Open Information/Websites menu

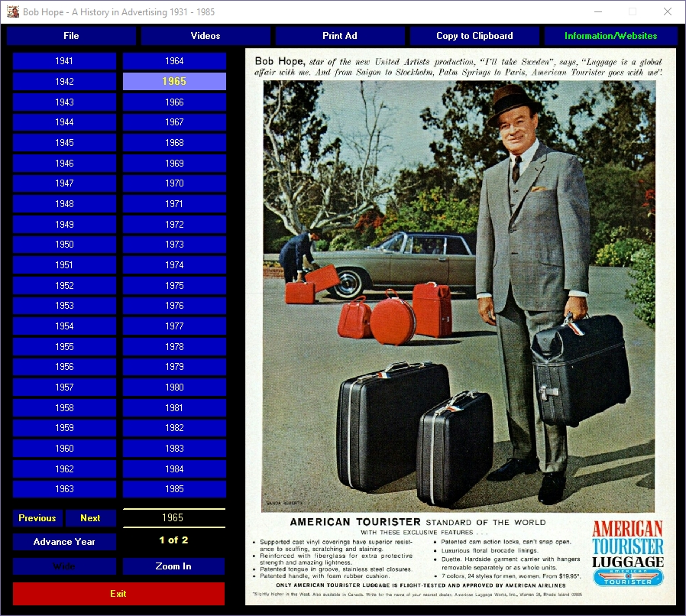coord(610,36)
